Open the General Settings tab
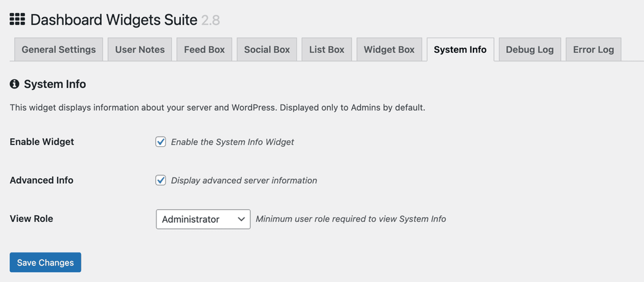Screen dimensions: 644x282 58,50
